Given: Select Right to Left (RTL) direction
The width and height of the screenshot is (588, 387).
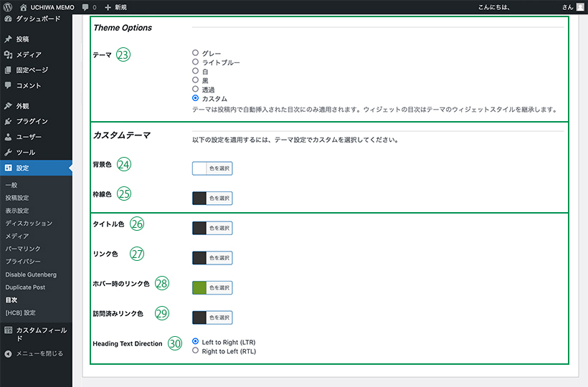Looking at the screenshot, I should (196, 351).
